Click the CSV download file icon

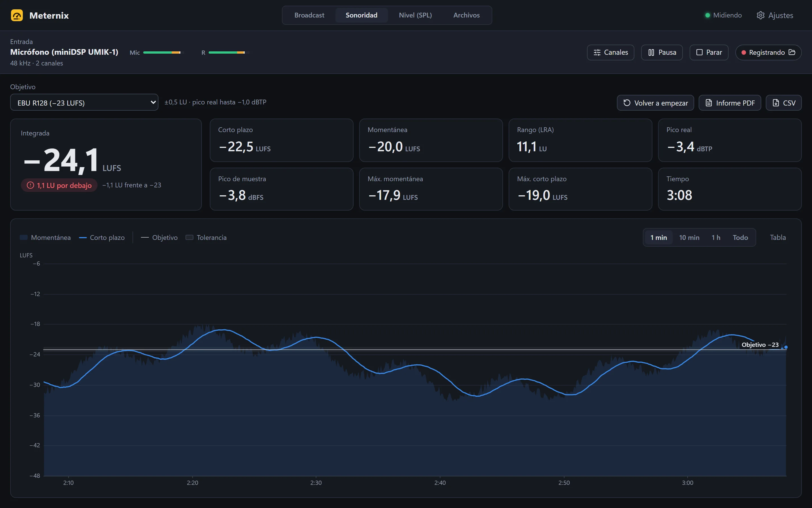(x=776, y=103)
